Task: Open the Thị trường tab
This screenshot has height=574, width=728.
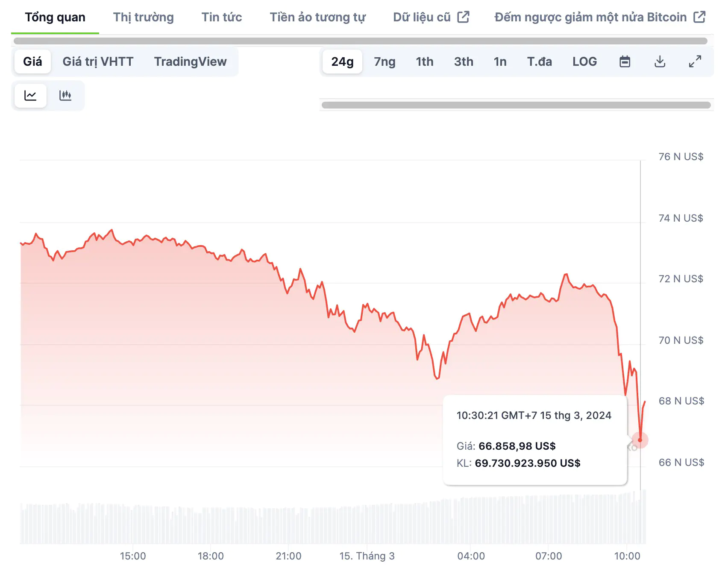Action: click(x=143, y=17)
